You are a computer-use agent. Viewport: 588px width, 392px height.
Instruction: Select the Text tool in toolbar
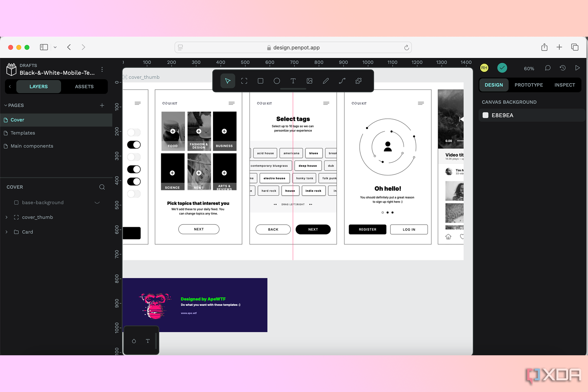coord(293,81)
